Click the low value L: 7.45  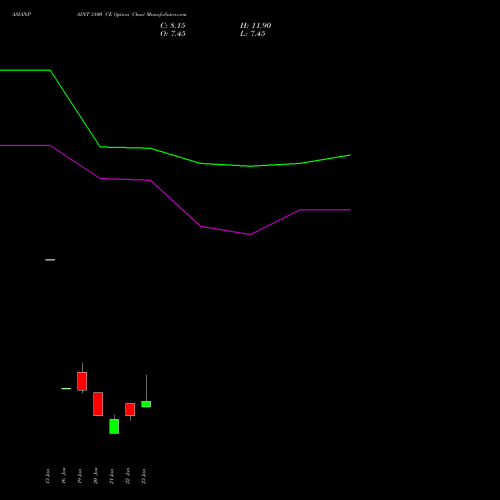(253, 34)
